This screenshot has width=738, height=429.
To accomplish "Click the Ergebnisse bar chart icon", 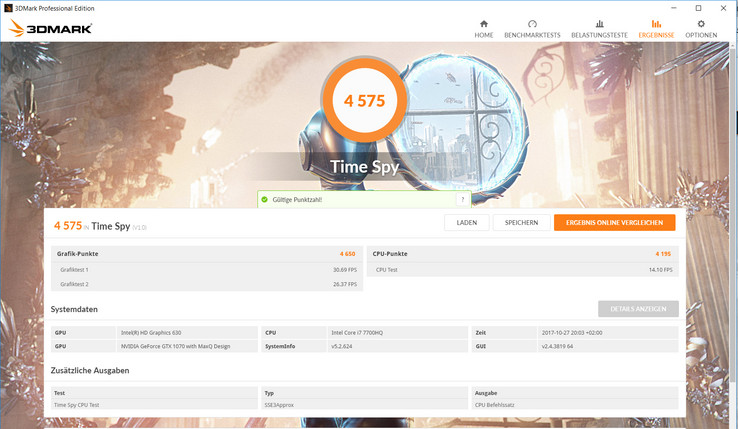I will 656,24.
